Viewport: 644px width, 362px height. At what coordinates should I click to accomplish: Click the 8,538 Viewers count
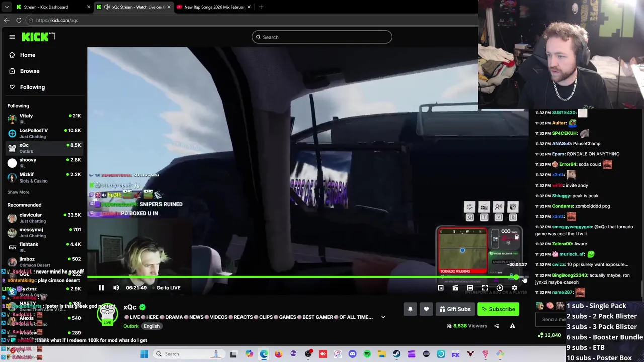pos(466,326)
